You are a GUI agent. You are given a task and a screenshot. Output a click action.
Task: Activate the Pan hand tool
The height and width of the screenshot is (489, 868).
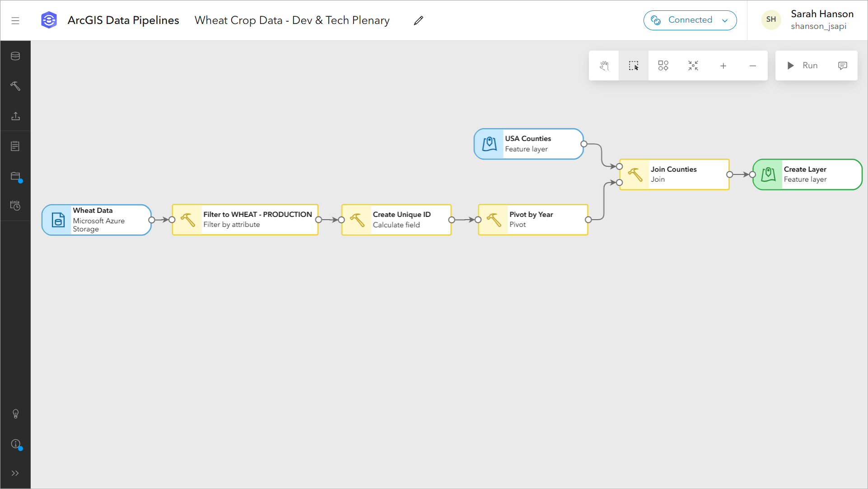[x=604, y=66]
